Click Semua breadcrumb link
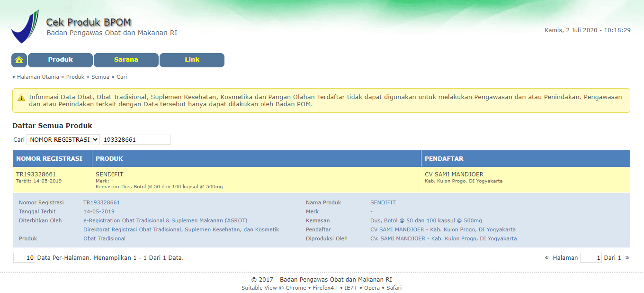 100,77
